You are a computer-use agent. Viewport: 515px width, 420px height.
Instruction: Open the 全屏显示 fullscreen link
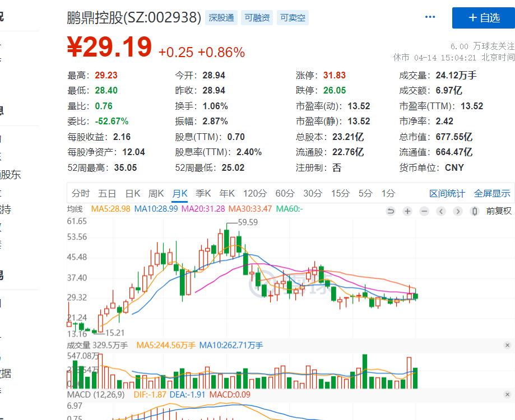(x=492, y=193)
